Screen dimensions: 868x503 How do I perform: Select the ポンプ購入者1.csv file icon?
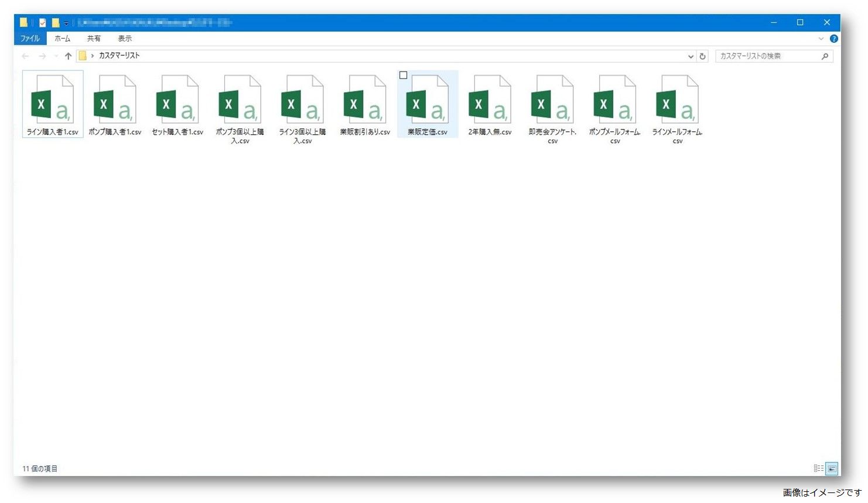click(x=115, y=99)
